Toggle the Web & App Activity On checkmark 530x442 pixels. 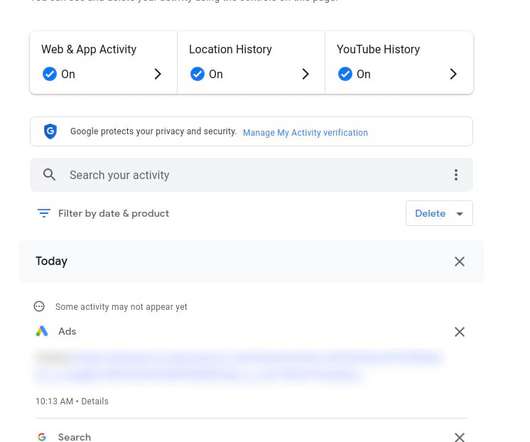[50, 74]
